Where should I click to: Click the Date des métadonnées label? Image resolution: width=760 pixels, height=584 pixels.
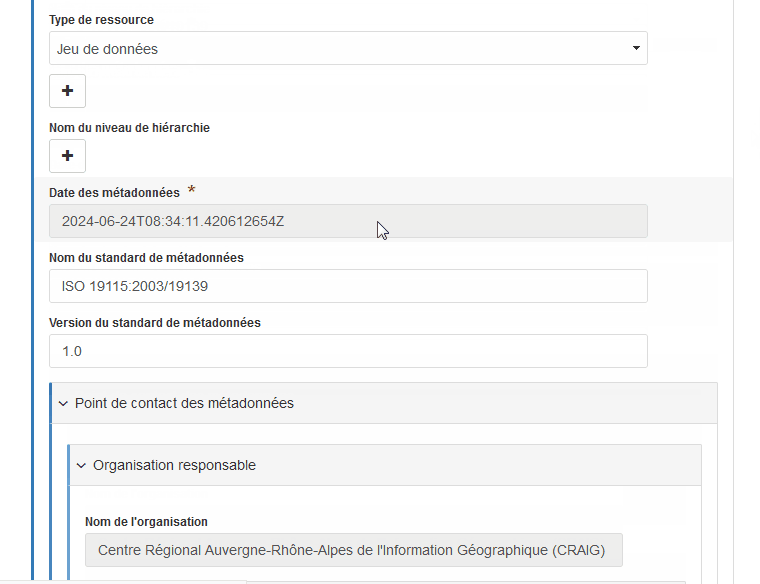click(x=114, y=193)
